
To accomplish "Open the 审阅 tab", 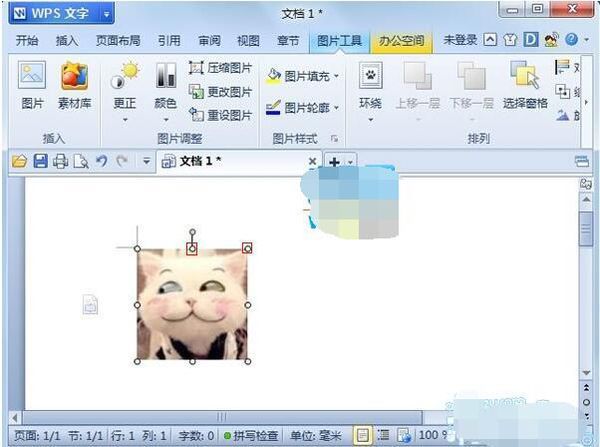I will [209, 40].
